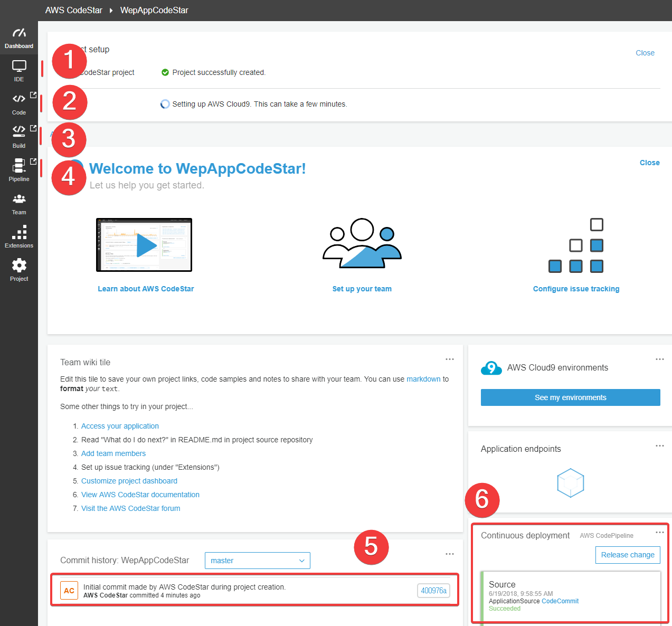Open the markdown link in Team wiki
The height and width of the screenshot is (626, 672).
click(423, 379)
